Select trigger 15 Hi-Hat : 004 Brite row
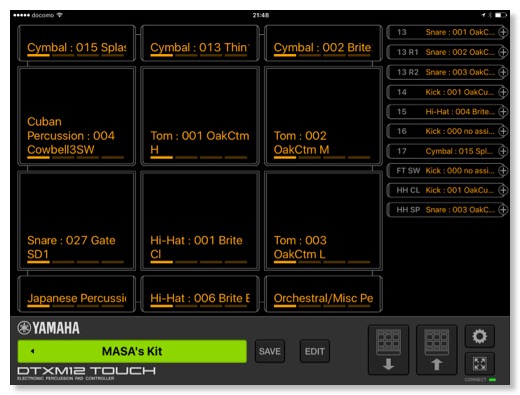520x395 pixels. (x=447, y=112)
